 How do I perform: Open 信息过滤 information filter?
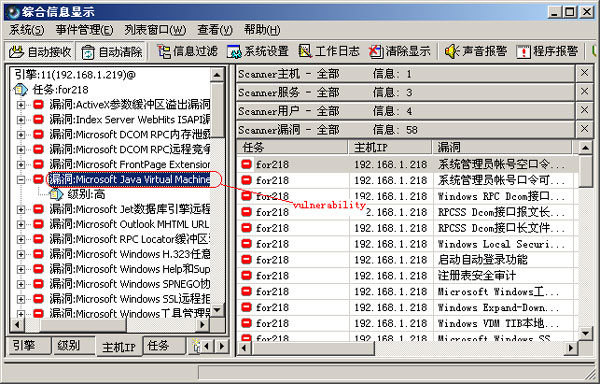click(x=187, y=52)
